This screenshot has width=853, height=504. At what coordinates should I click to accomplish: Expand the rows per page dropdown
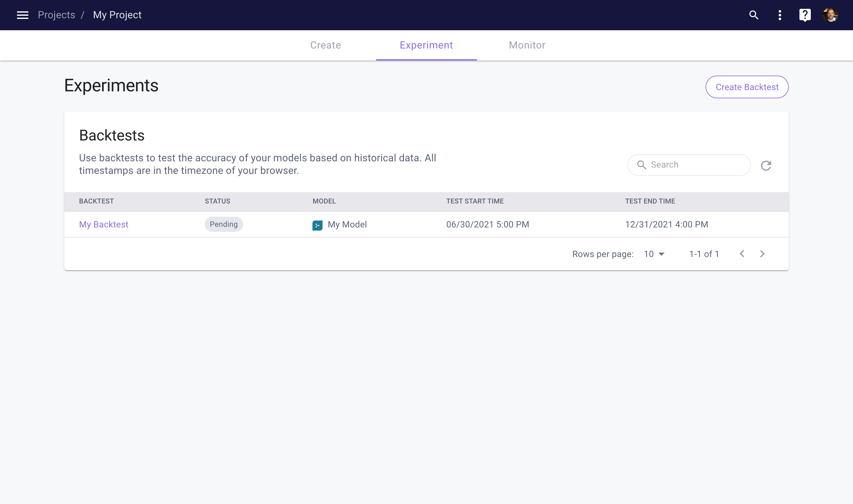(654, 254)
